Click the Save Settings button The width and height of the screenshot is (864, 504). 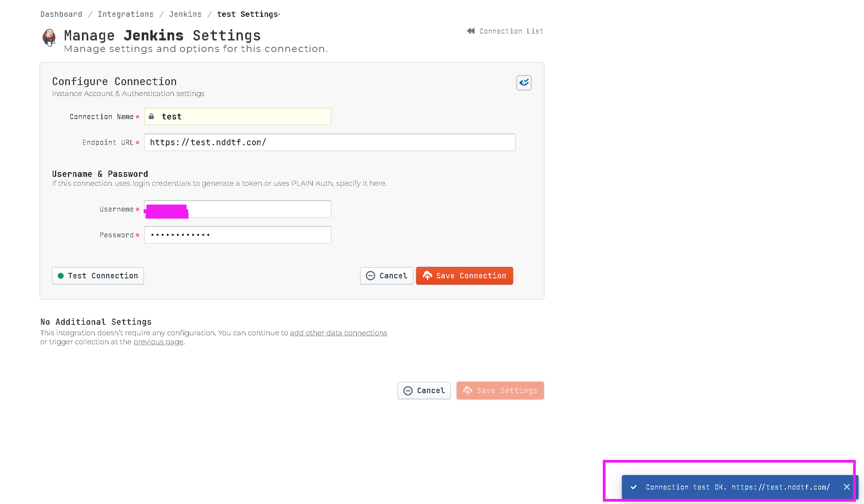pyautogui.click(x=500, y=390)
